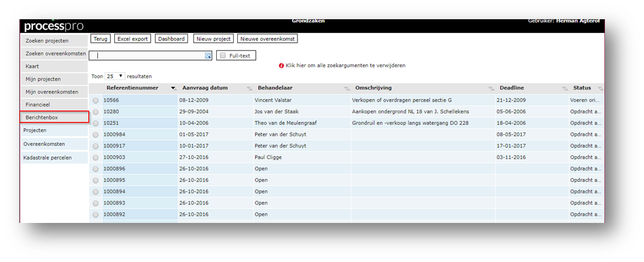Clear all search arguments via the link
This screenshot has width=644, height=262.
[345, 65]
